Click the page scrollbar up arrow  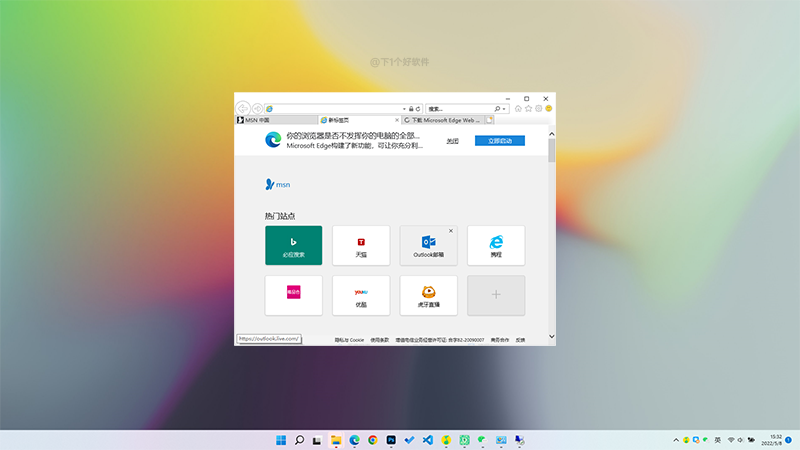552,134
